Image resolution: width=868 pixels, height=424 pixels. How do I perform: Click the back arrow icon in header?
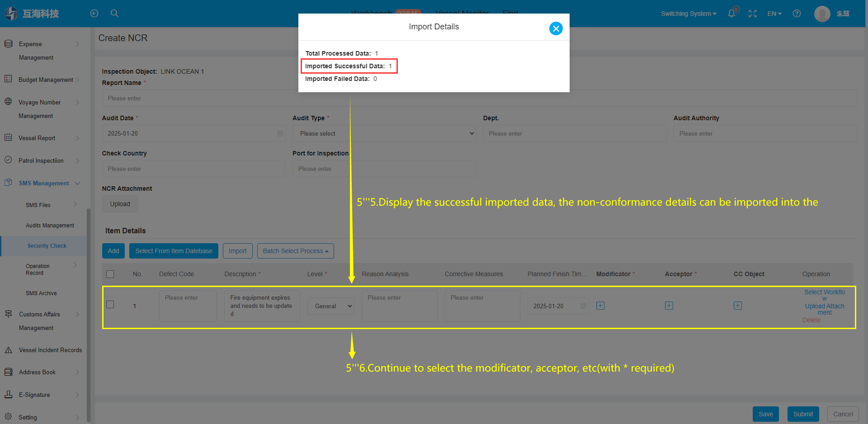pyautogui.click(x=94, y=14)
